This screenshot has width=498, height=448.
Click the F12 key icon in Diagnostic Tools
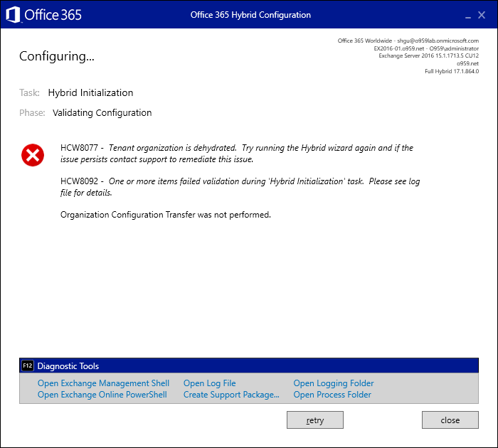click(x=27, y=366)
